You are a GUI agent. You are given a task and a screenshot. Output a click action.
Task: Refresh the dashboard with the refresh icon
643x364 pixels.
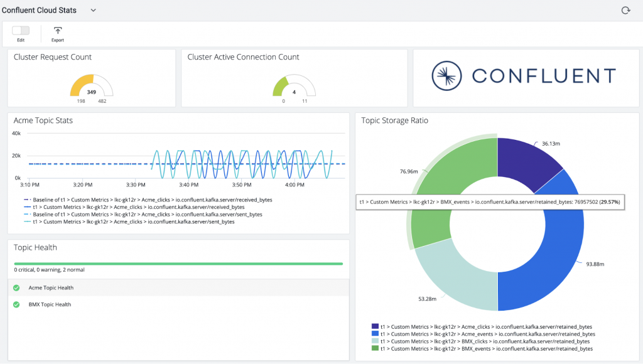pos(625,10)
